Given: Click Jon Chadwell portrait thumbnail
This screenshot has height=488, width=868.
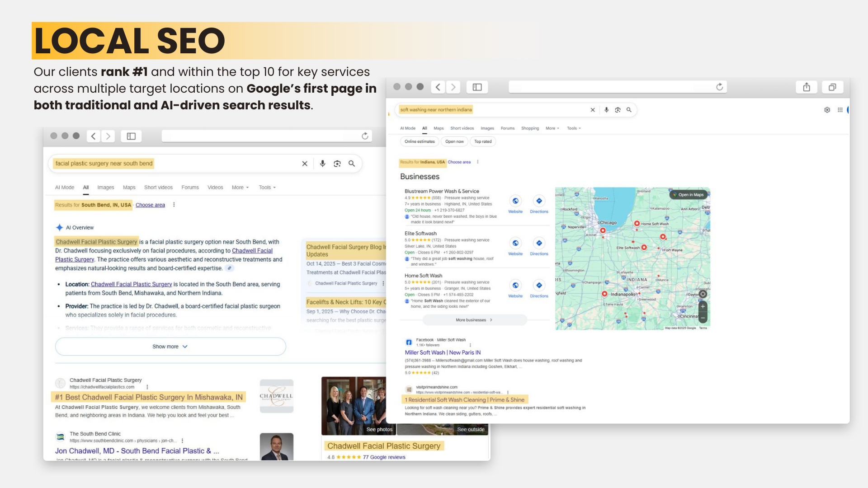Looking at the screenshot, I should click(x=277, y=447).
